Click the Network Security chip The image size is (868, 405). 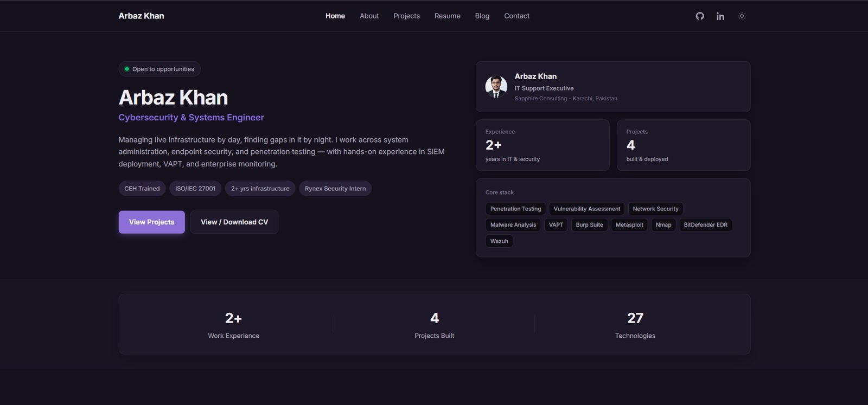pos(656,209)
